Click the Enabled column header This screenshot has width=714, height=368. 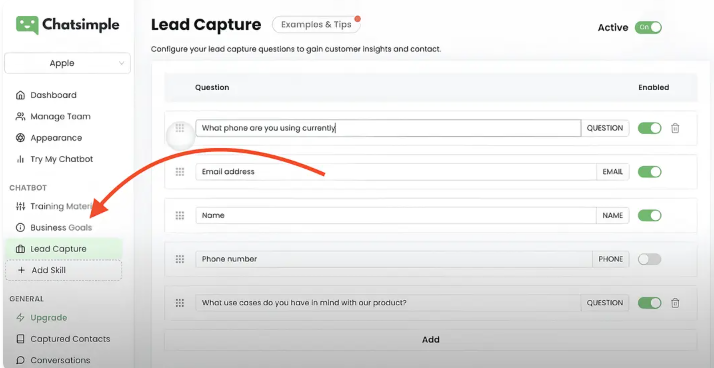(653, 87)
